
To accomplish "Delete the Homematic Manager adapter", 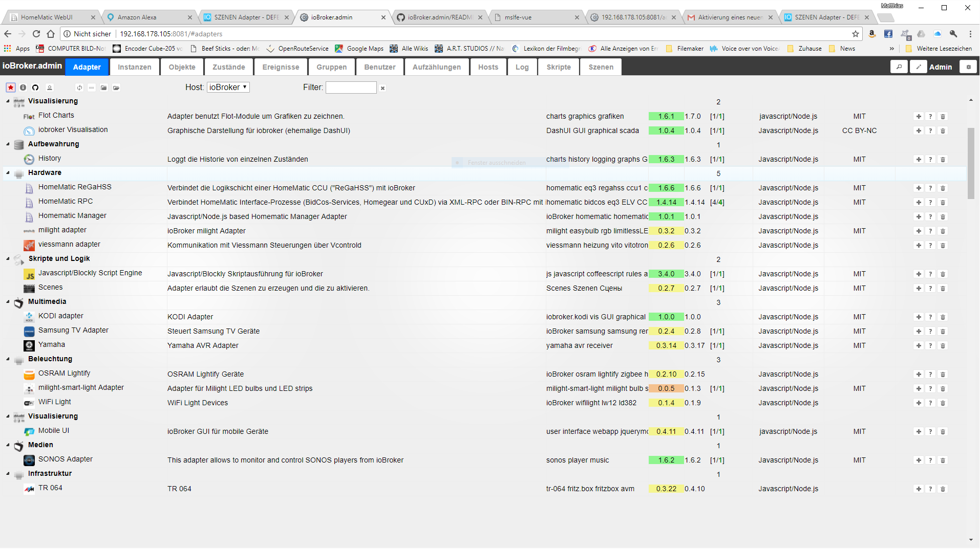I will pos(943,217).
